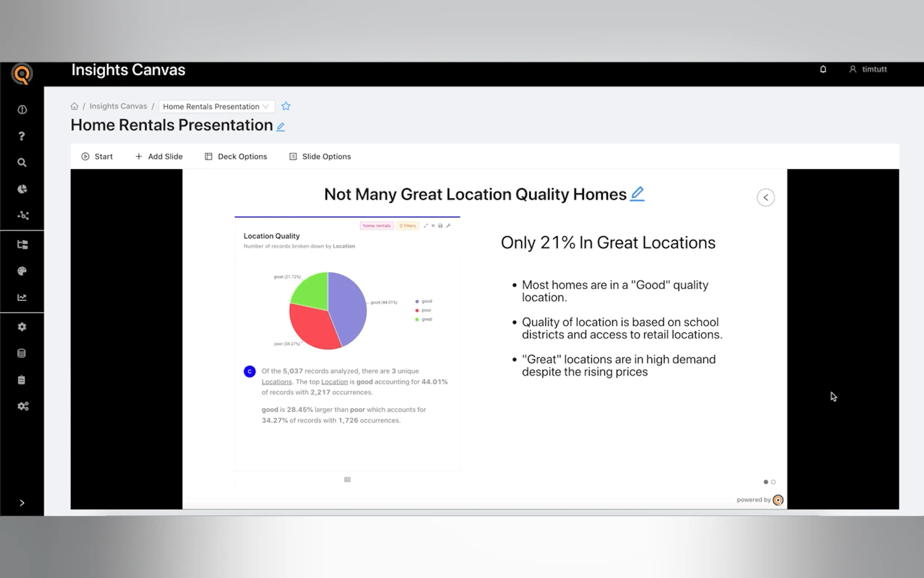Collapse panel with circled left chevron
Screen dimensions: 924x578
pos(765,198)
